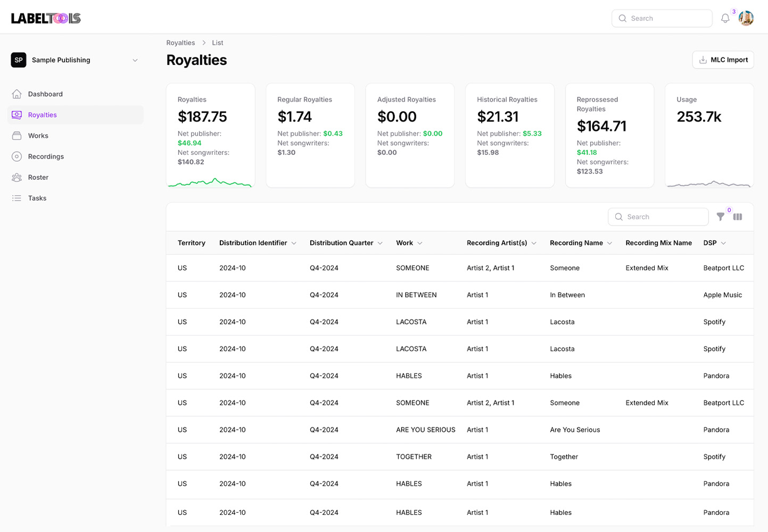Open the Distribution Quarter column sort dropdown
This screenshot has width=768, height=532.
pyautogui.click(x=379, y=243)
